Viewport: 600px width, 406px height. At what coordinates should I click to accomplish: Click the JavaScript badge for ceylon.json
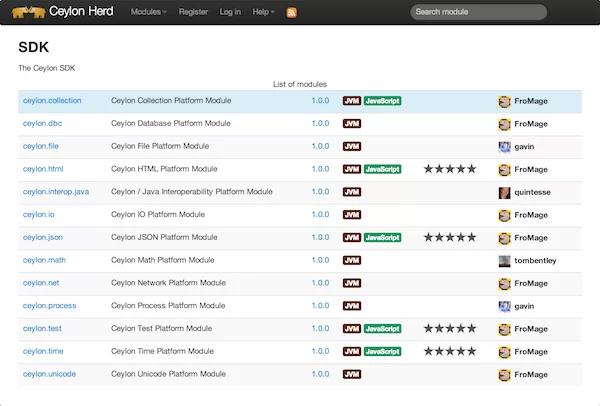click(x=382, y=238)
